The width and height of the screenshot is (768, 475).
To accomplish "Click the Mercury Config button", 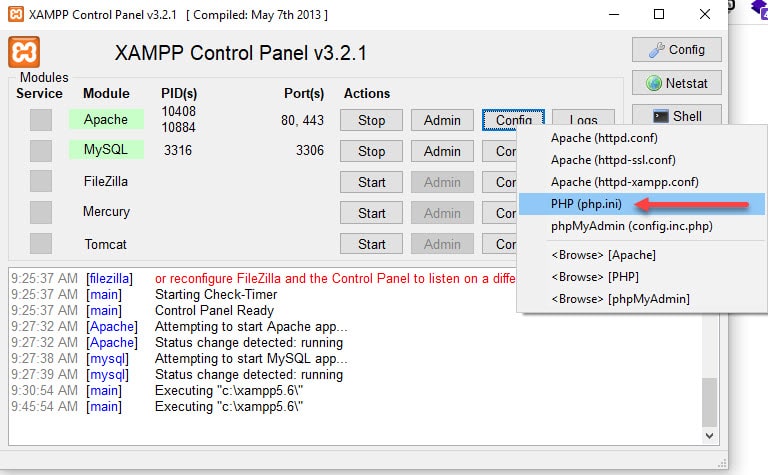I will (x=500, y=213).
